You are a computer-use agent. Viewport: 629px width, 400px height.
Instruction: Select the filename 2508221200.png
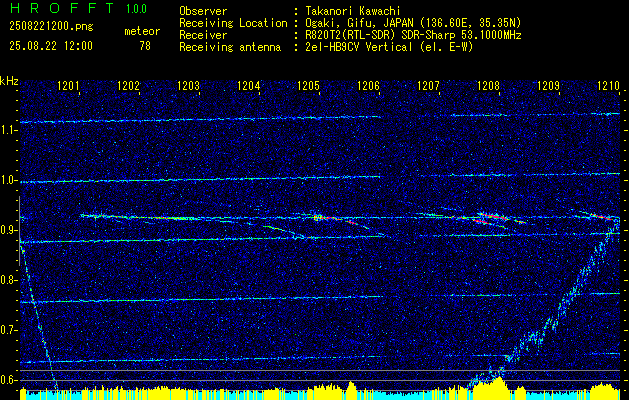click(51, 27)
